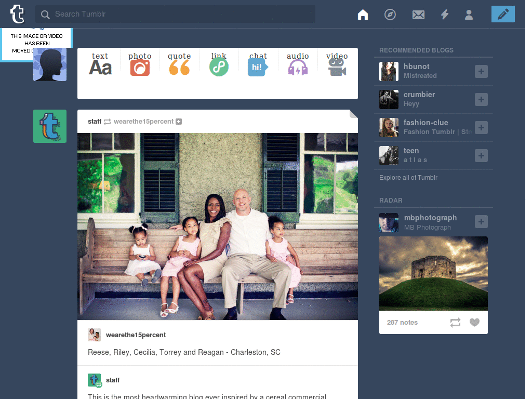The width and height of the screenshot is (532, 399).
Task: Like the radar post heart icon
Action: (475, 322)
